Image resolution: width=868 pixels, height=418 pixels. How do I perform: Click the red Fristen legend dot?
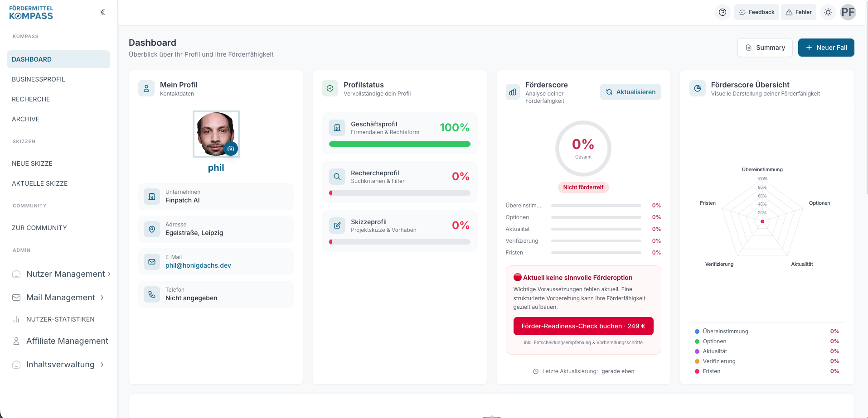[x=697, y=371]
